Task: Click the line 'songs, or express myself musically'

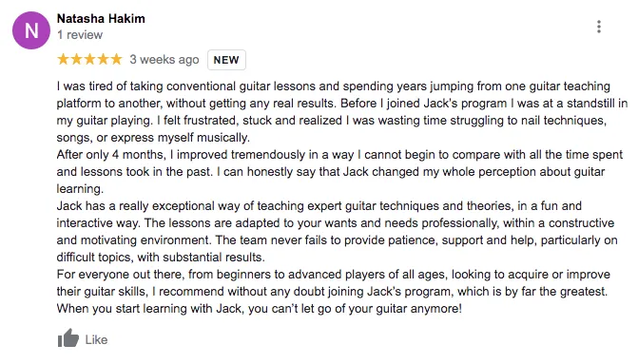Action: [153, 138]
